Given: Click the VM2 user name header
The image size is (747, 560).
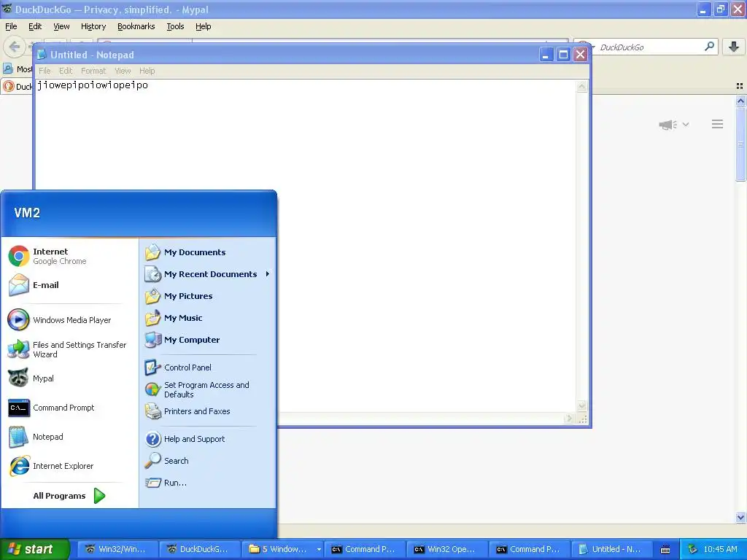Looking at the screenshot, I should pyautogui.click(x=27, y=213).
